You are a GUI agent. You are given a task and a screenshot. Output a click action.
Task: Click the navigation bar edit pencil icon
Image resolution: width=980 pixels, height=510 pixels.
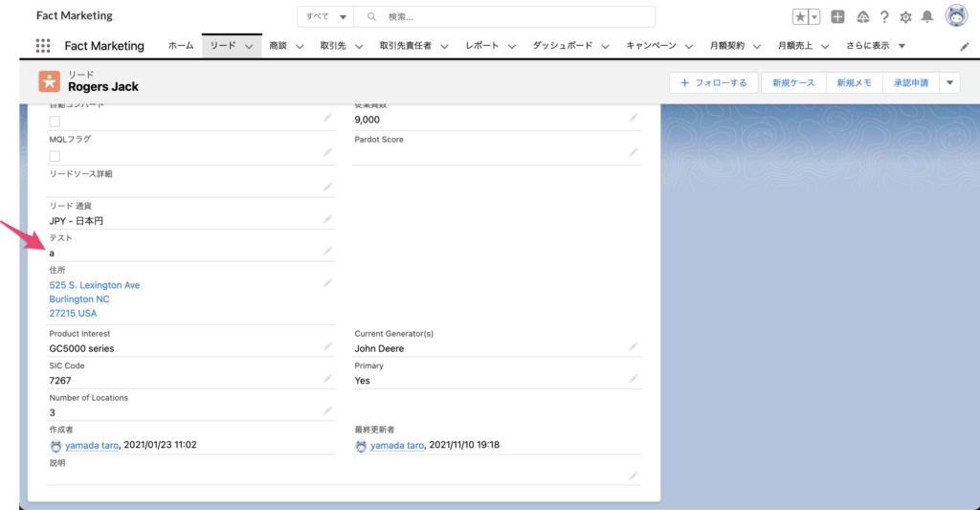(965, 46)
